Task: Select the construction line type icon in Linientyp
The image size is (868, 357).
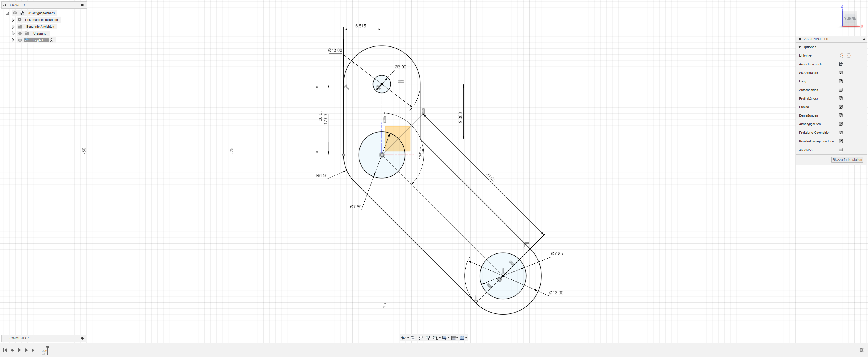Action: click(841, 56)
